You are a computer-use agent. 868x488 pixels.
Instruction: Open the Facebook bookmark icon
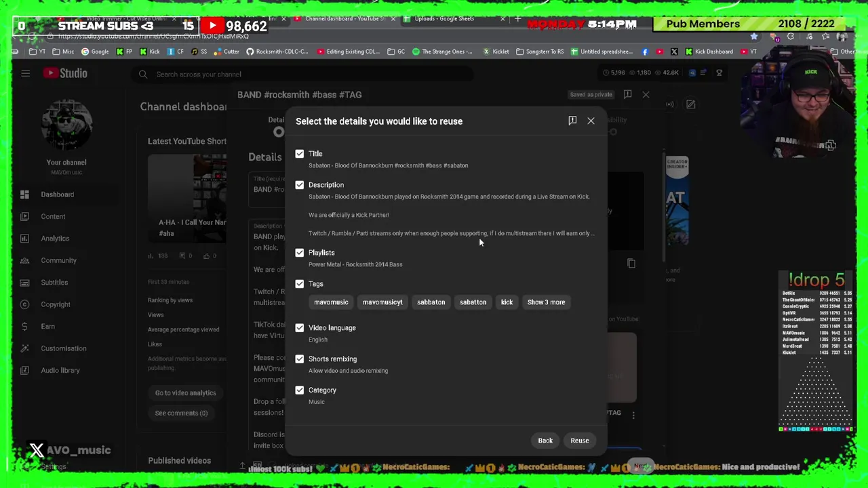645,52
